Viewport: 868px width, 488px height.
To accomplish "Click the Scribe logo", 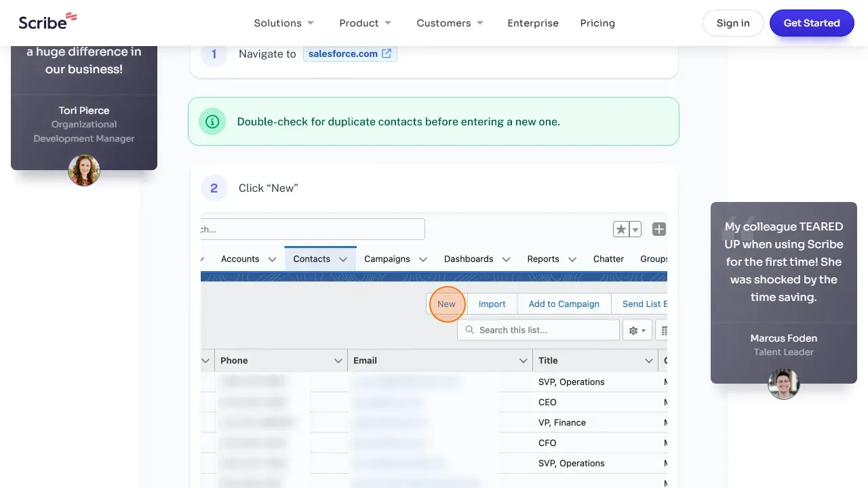I will coord(47,21).
